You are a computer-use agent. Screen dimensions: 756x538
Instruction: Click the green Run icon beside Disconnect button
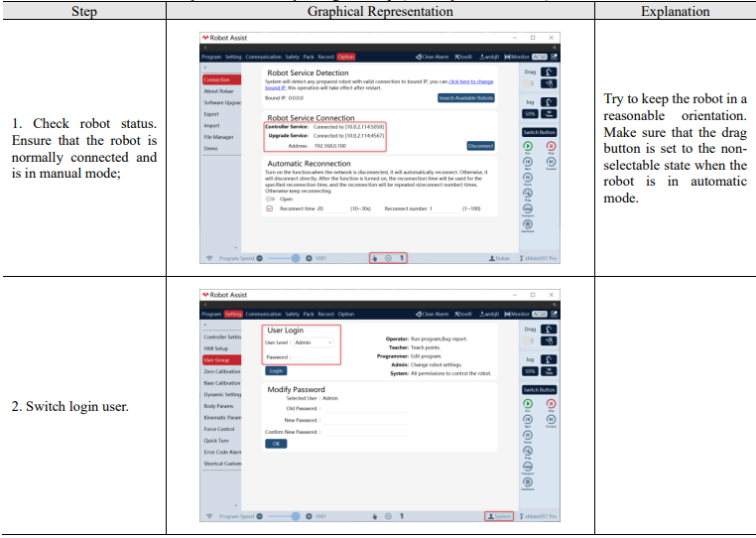(528, 146)
